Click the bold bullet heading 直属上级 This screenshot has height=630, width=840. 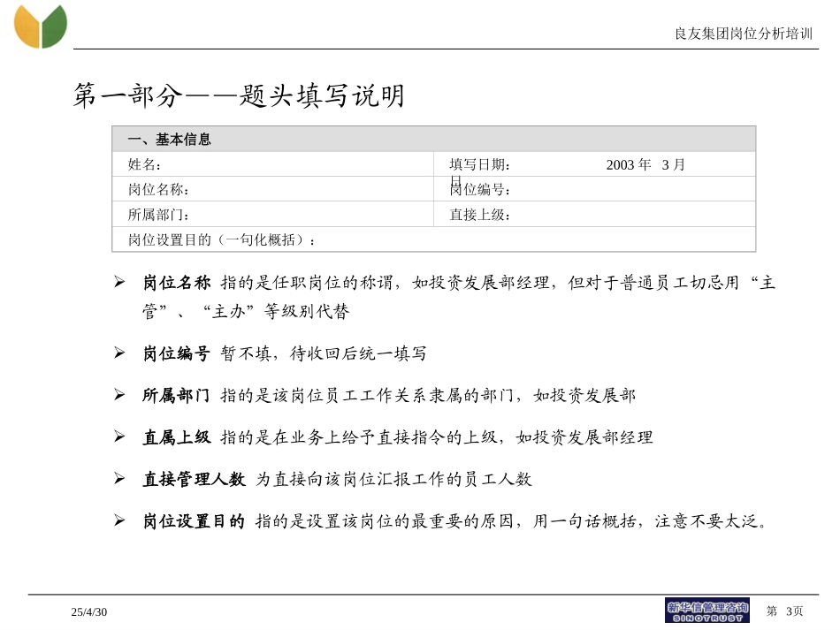pyautogui.click(x=176, y=437)
